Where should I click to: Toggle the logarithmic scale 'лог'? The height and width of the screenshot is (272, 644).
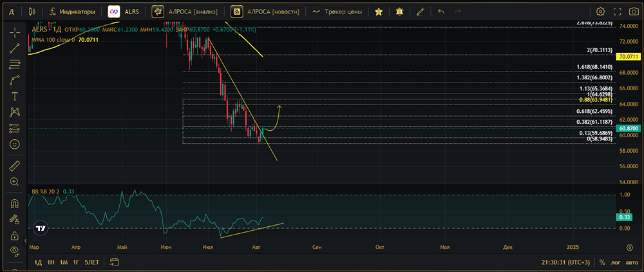(x=616, y=262)
